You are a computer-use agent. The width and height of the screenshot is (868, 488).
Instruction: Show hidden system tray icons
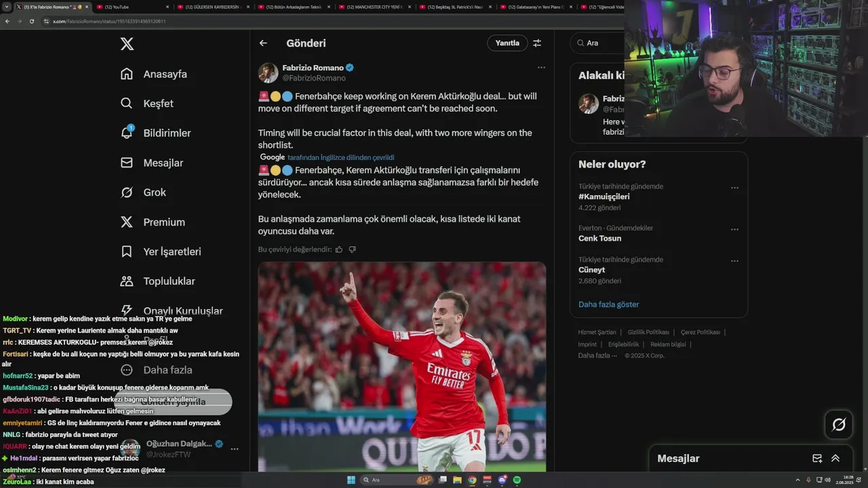[797, 480]
